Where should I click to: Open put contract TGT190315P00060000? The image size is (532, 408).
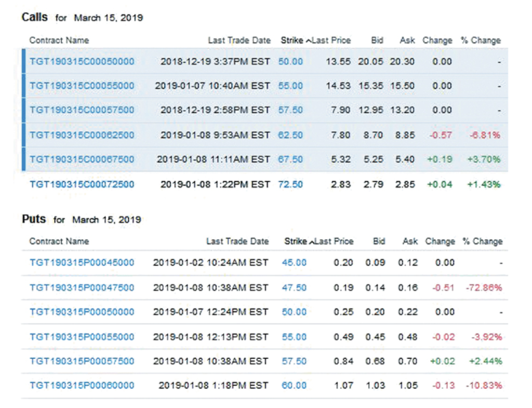click(82, 386)
